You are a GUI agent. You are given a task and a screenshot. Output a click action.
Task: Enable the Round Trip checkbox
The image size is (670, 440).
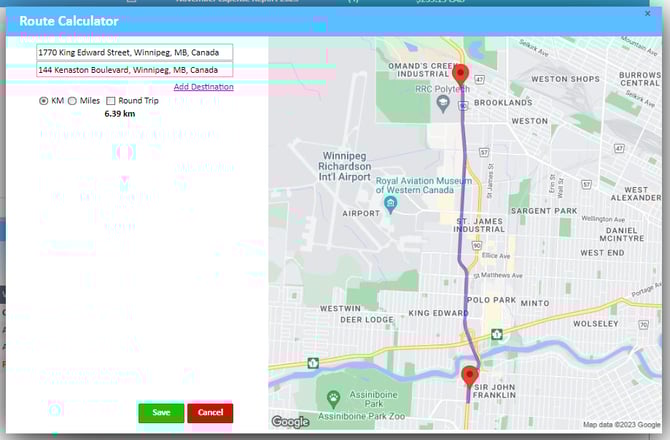pyautogui.click(x=111, y=101)
